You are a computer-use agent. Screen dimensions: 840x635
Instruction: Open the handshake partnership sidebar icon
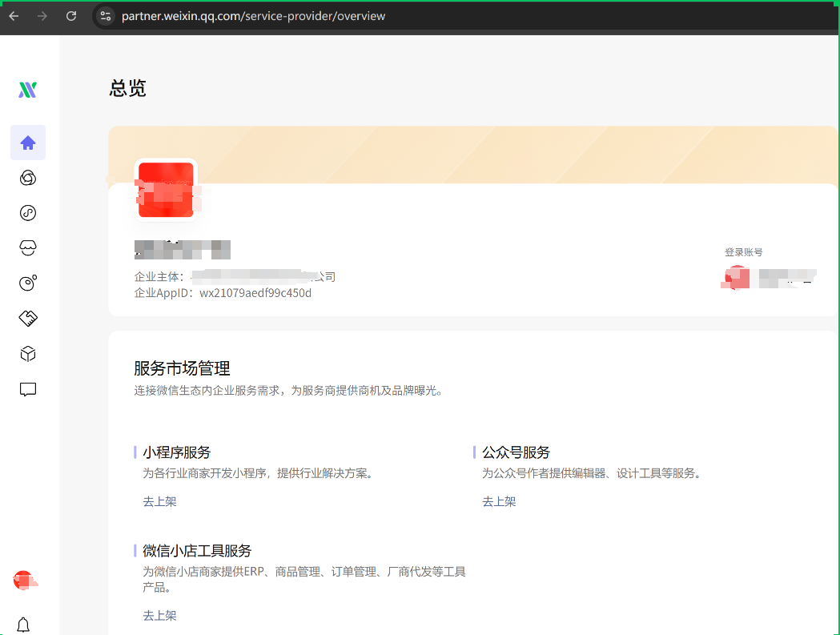click(28, 319)
